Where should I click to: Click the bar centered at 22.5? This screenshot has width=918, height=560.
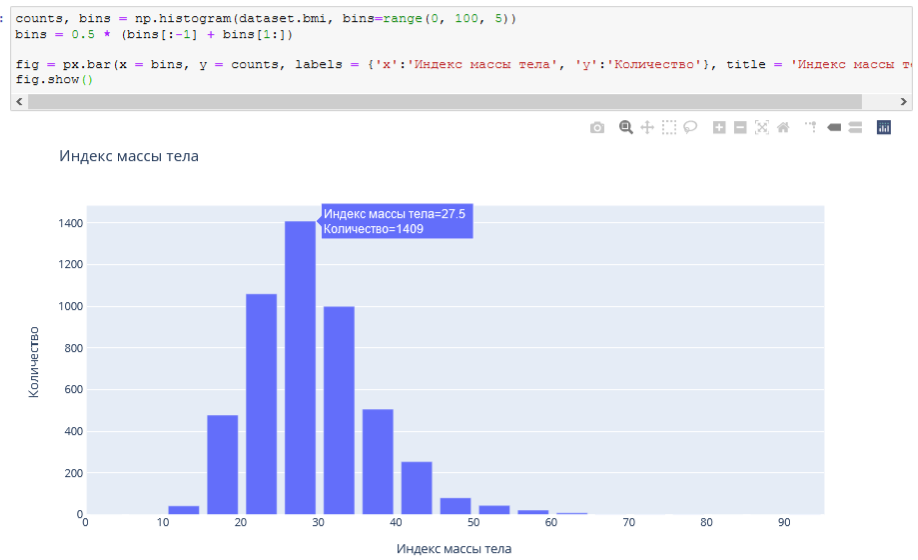click(261, 404)
